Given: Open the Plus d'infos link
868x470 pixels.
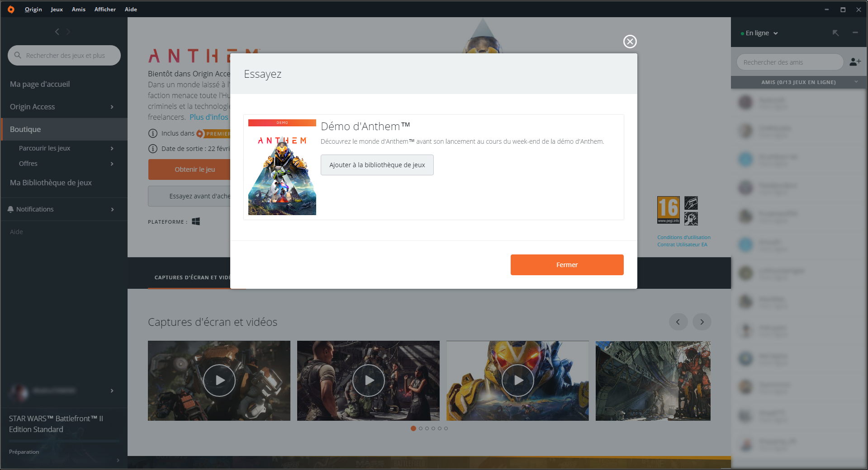Looking at the screenshot, I should pyautogui.click(x=209, y=117).
